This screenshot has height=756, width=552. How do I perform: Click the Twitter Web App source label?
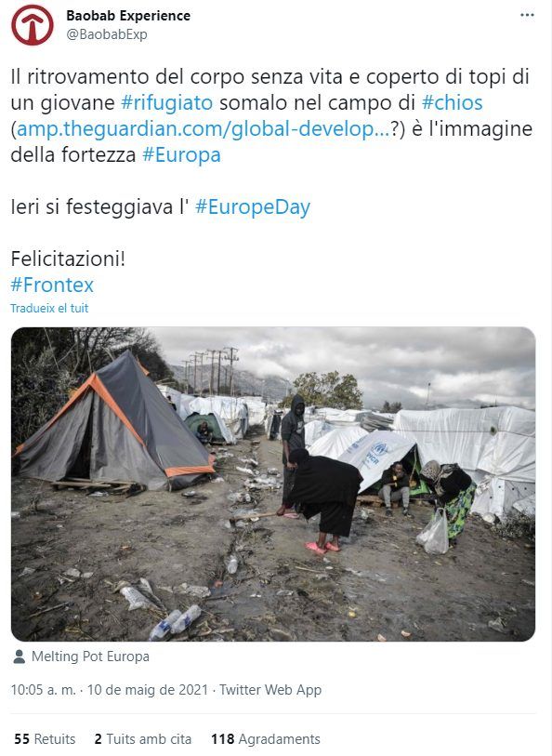click(x=270, y=690)
